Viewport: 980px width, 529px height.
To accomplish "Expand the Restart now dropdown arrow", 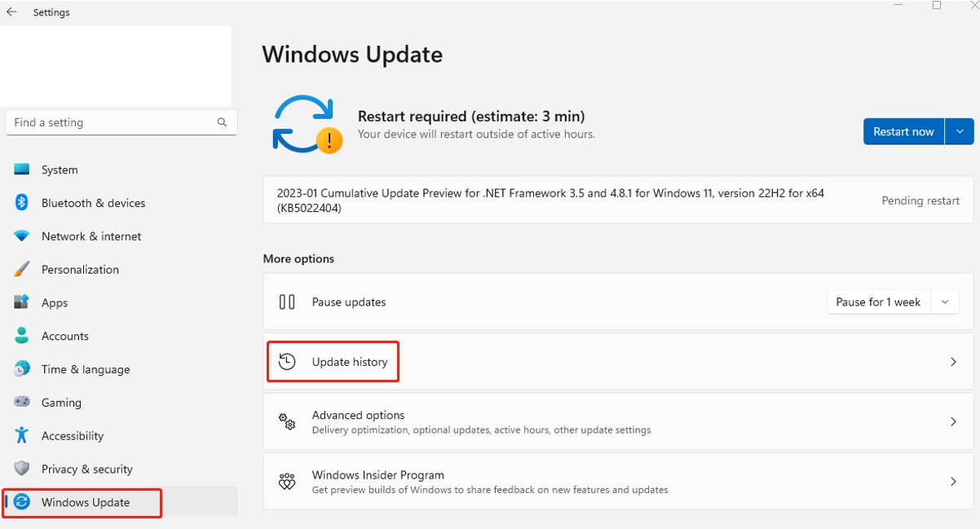I will 960,131.
